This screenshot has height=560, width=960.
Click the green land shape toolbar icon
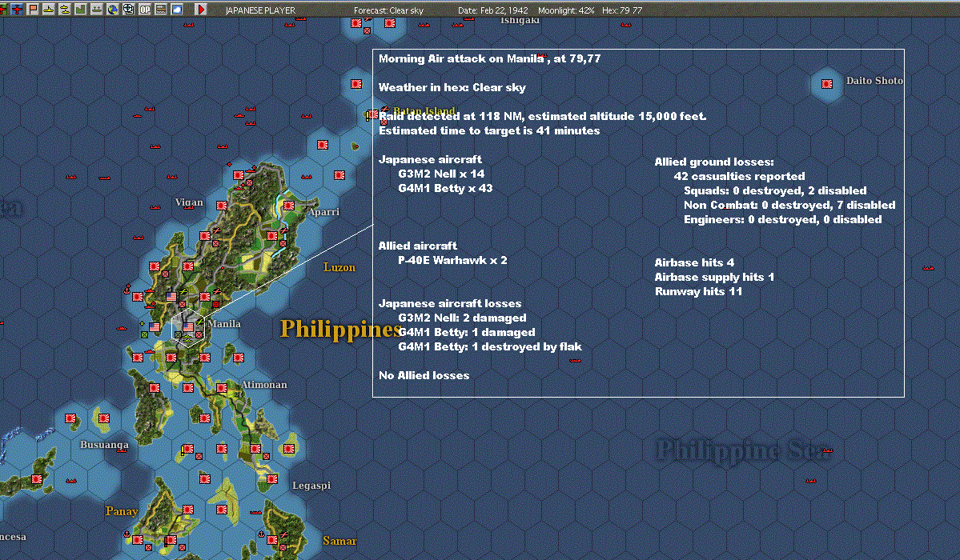[81, 9]
